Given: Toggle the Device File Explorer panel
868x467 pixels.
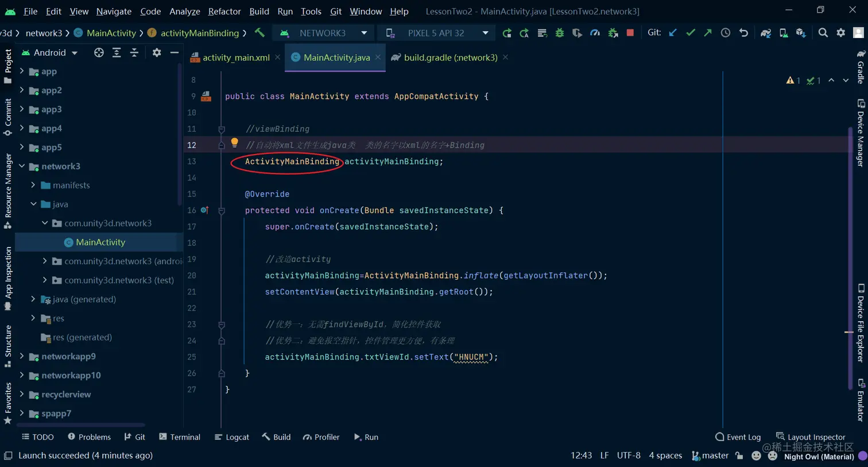Looking at the screenshot, I should pos(861,323).
